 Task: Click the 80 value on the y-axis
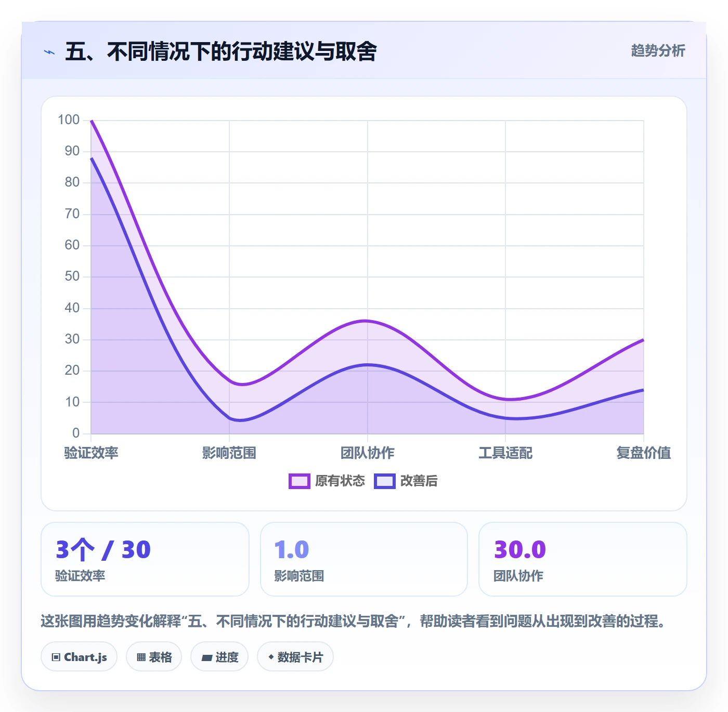pos(72,182)
